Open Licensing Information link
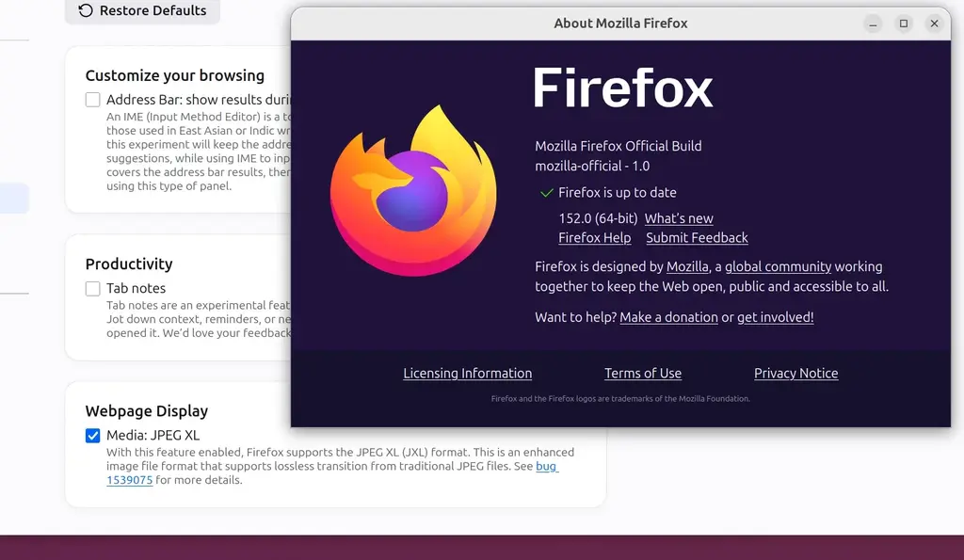Screen dimensions: 964x560 coord(467,373)
